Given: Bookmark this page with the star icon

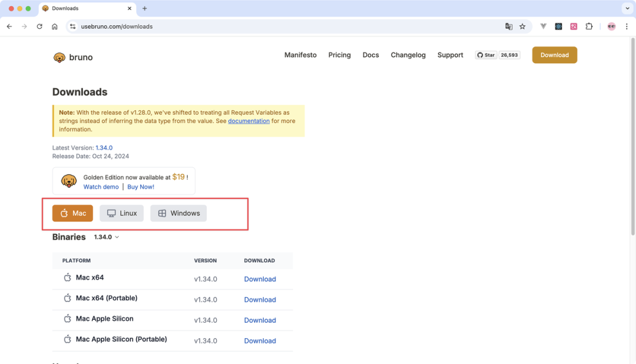Looking at the screenshot, I should (522, 27).
